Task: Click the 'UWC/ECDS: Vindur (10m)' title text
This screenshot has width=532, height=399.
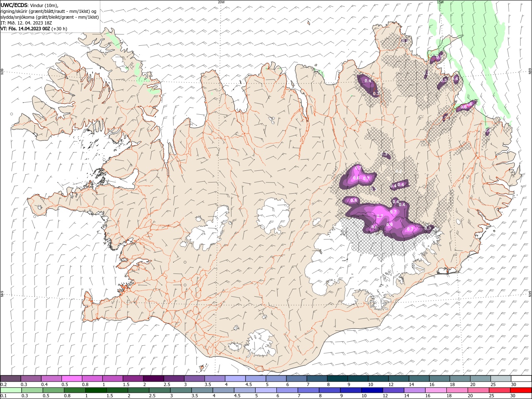Action: (30, 5)
